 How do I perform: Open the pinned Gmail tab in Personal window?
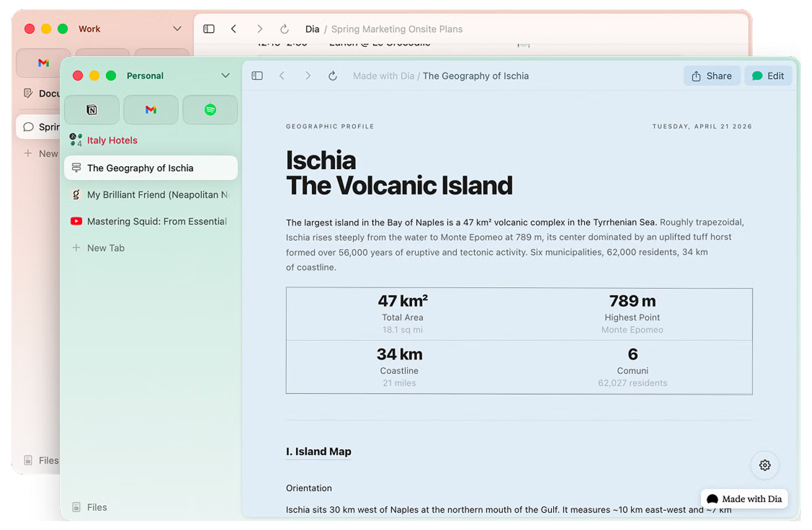coord(151,109)
